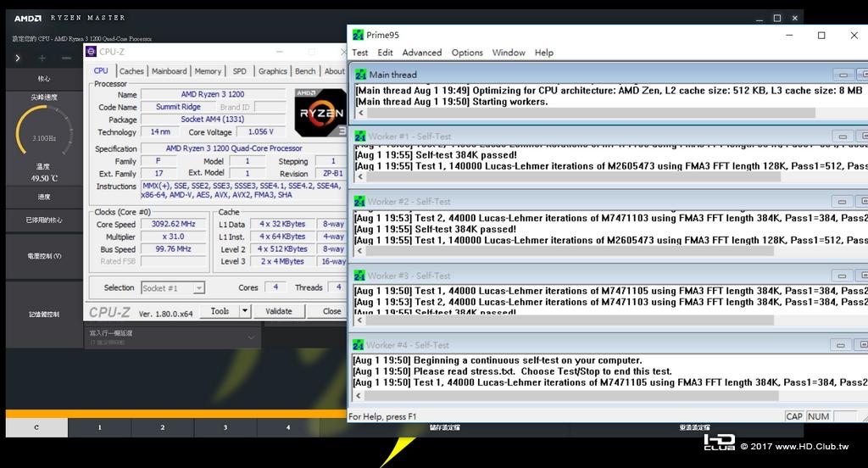Click the Close button in CPU-Z

[x=331, y=311]
